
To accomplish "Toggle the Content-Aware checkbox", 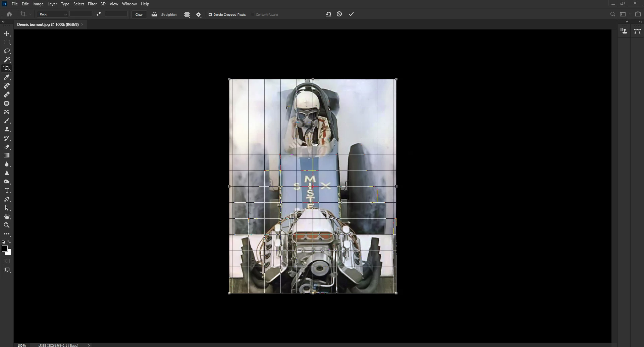I will click(253, 15).
